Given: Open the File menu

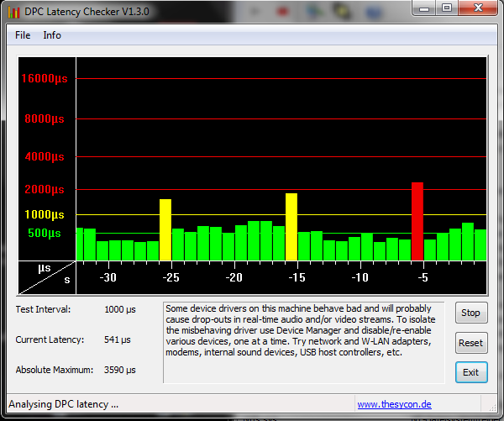Looking at the screenshot, I should (23, 35).
